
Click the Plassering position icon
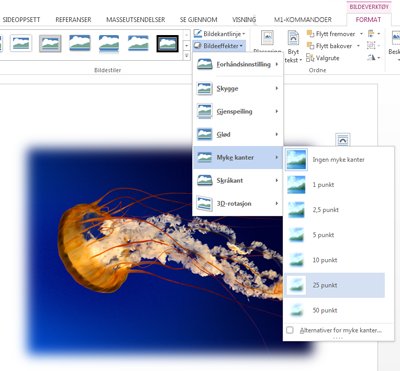click(267, 38)
